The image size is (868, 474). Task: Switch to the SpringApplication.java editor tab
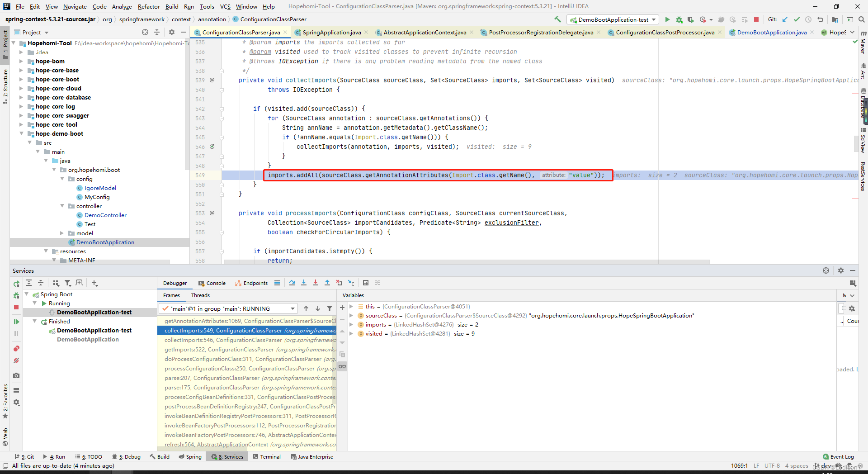[x=331, y=32]
